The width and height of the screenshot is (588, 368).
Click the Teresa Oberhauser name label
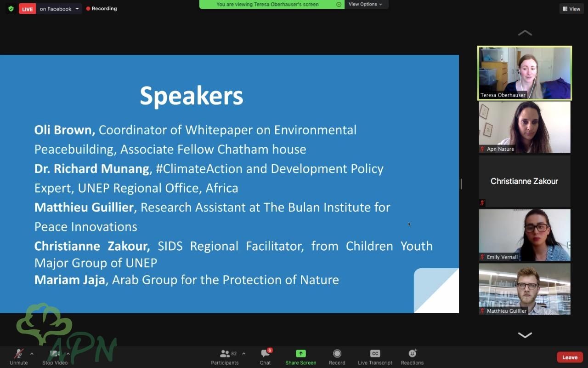pos(503,95)
